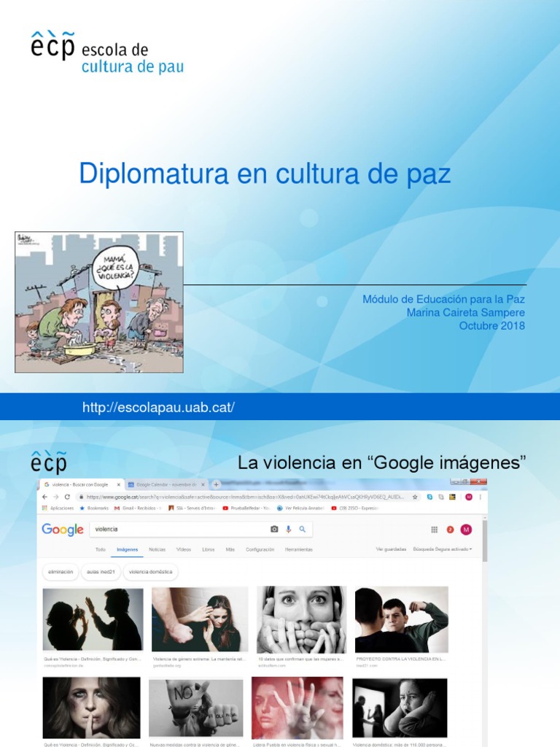Open two boys fighting image result
Viewport: 560px width, 747px height.
coord(402,619)
